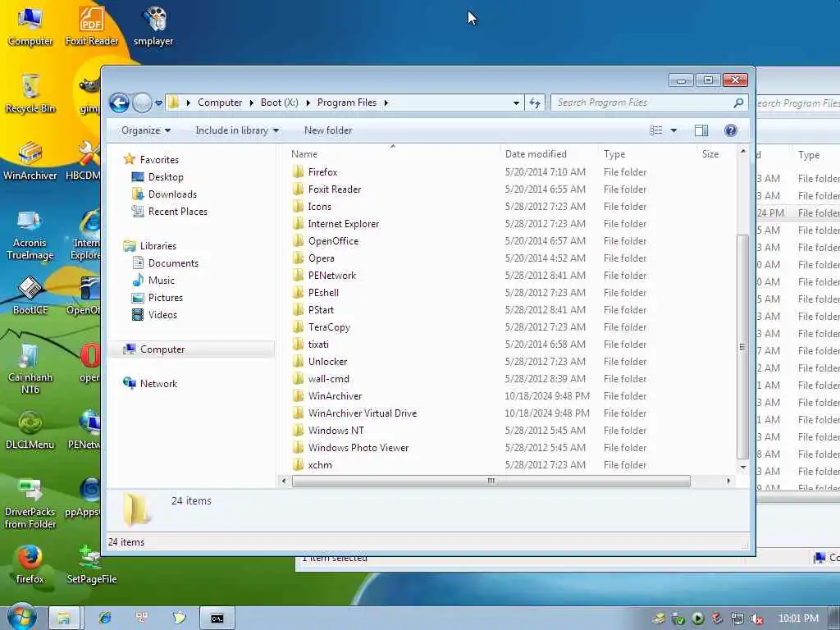Click the Explorer Back arrow button
Image resolution: width=840 pixels, height=630 pixels.
click(x=120, y=103)
